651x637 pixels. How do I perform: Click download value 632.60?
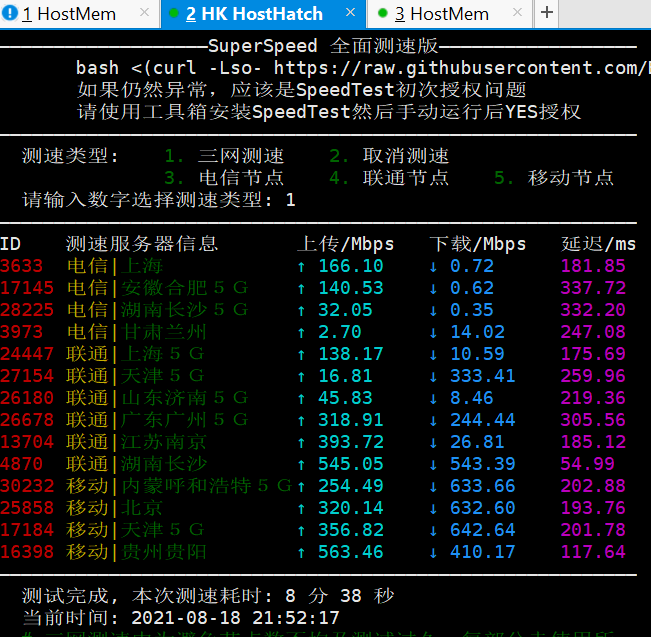(482, 508)
